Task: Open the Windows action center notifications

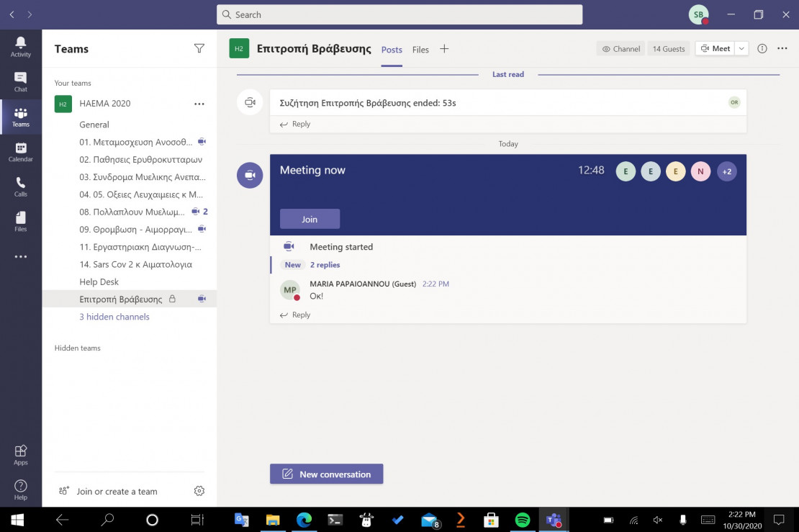Action: tap(779, 520)
